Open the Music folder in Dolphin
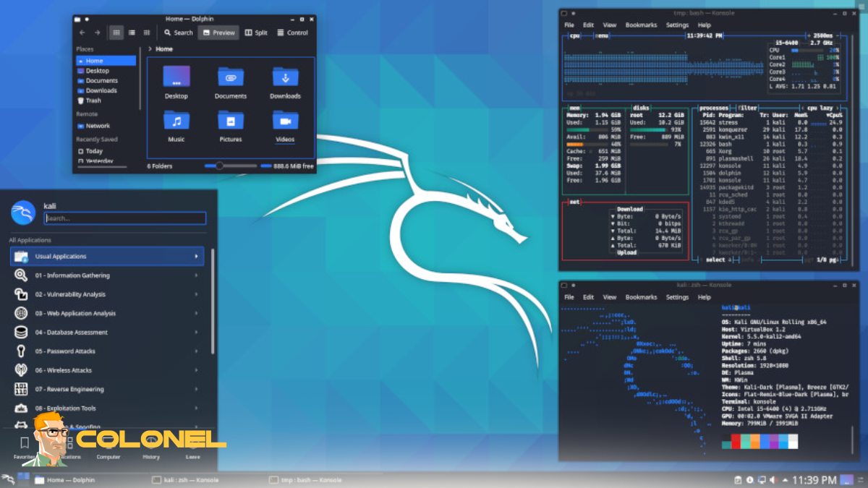 click(x=177, y=119)
